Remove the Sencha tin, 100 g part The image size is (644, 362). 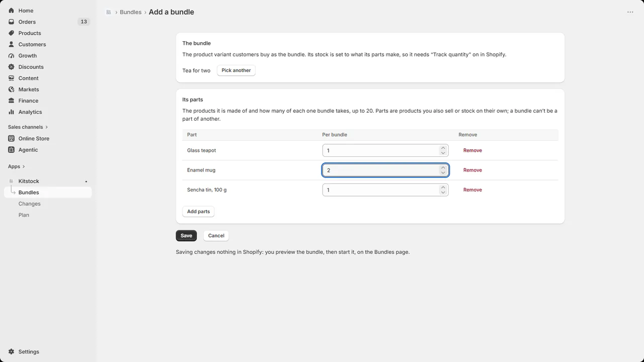[472, 190]
